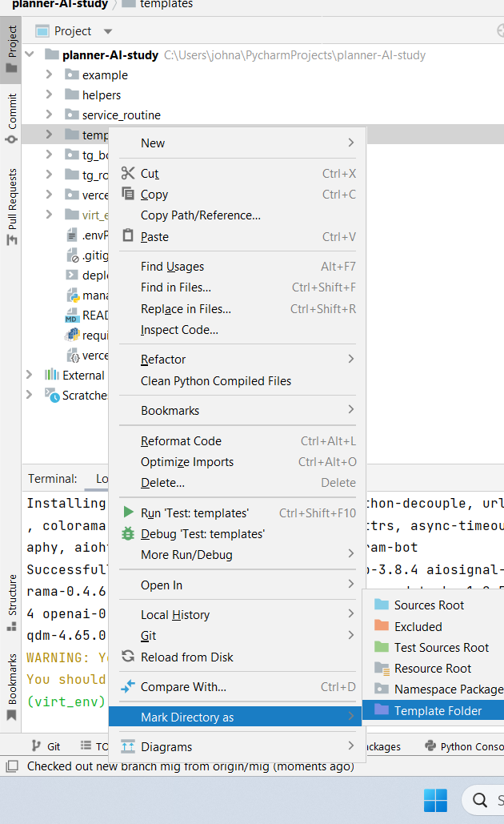Click the green Test Sources Root folder icon
504x824 pixels.
click(x=381, y=647)
